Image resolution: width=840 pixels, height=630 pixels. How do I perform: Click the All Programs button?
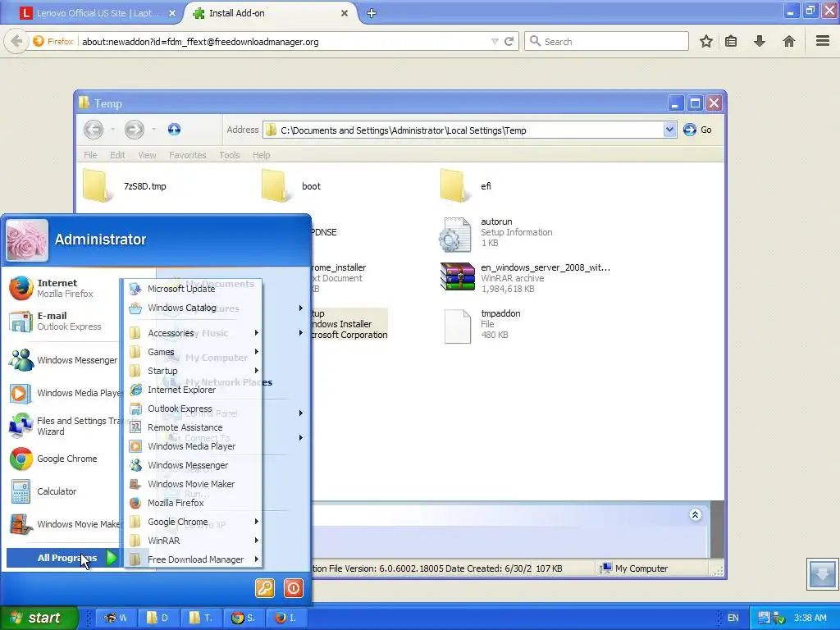(x=62, y=558)
